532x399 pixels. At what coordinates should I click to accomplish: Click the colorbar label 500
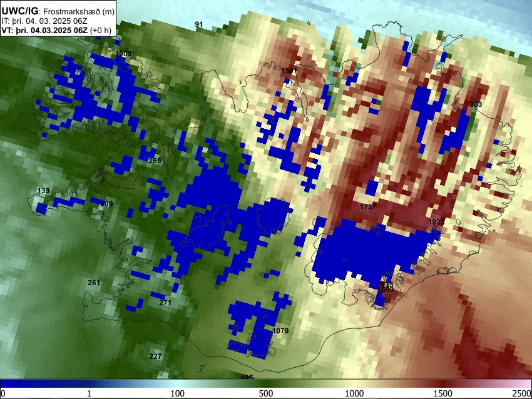point(266,393)
